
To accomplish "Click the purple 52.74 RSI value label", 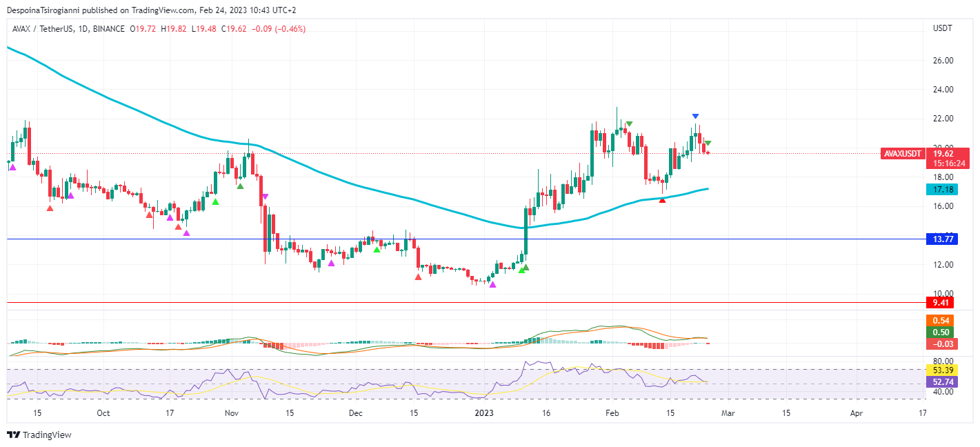I will [942, 381].
